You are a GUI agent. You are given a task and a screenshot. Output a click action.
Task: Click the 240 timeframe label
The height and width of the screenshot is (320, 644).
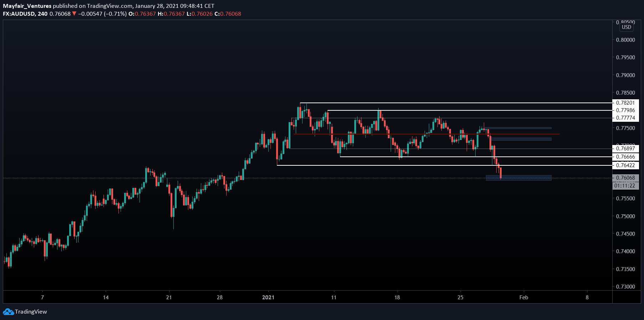[x=42, y=14]
